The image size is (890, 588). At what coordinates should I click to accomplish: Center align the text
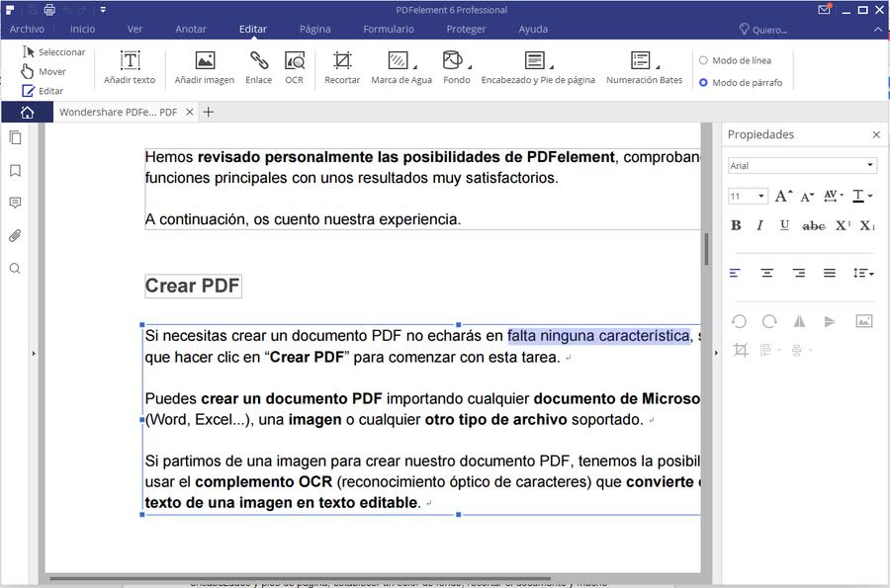(766, 274)
